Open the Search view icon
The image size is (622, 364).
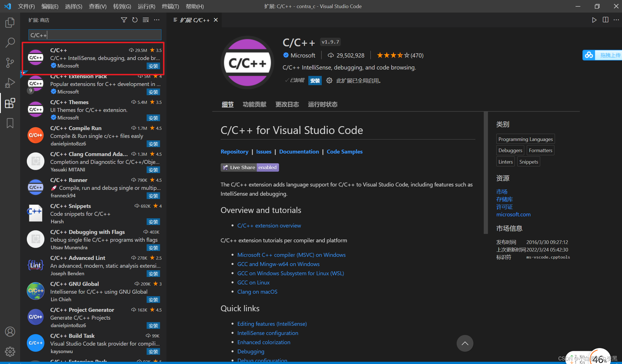[10, 43]
